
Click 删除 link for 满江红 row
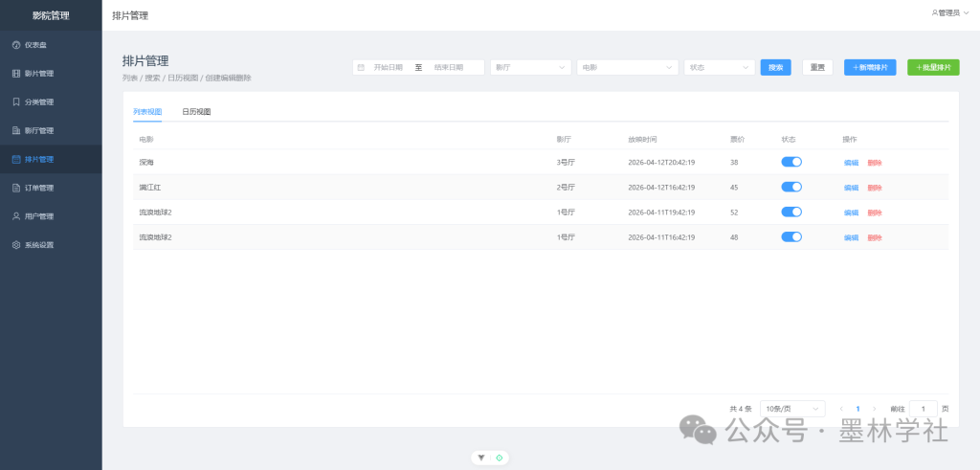(875, 188)
